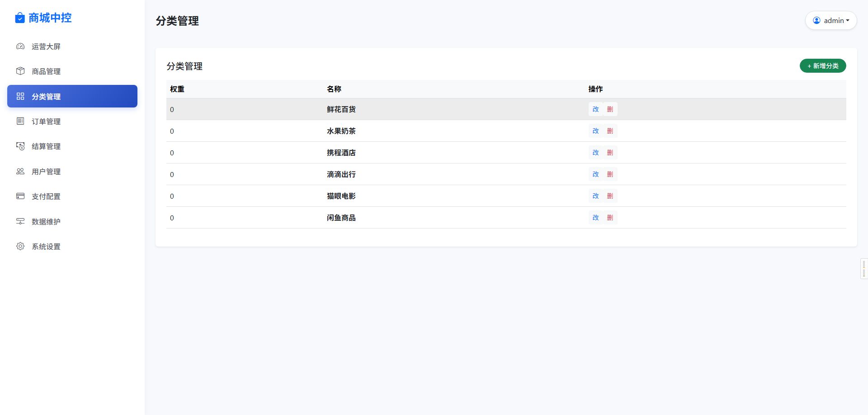Delete the 水果奶茶 category

tap(610, 131)
